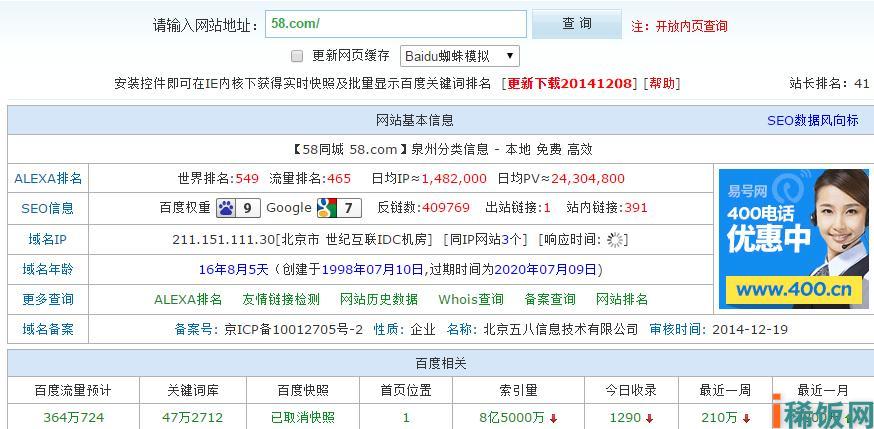This screenshot has height=429, width=874.
Task: Click world rank value 549
Action: tap(247, 179)
